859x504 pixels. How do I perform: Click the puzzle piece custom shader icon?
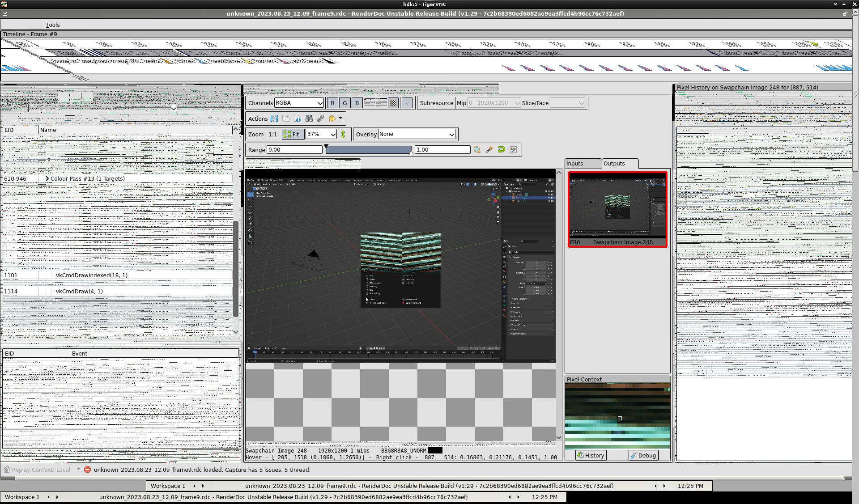tap(332, 119)
